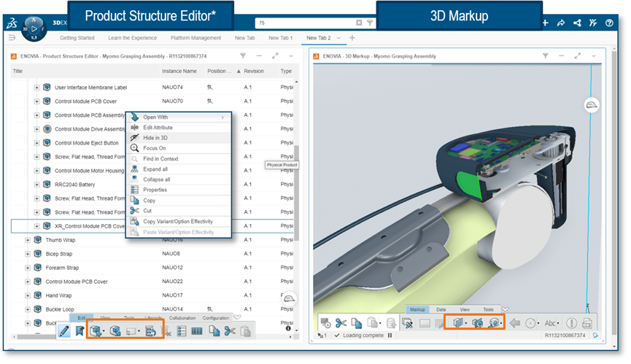631x364 pixels.
Task: Expand the Buckle Loop tree node
Action: coord(28,309)
